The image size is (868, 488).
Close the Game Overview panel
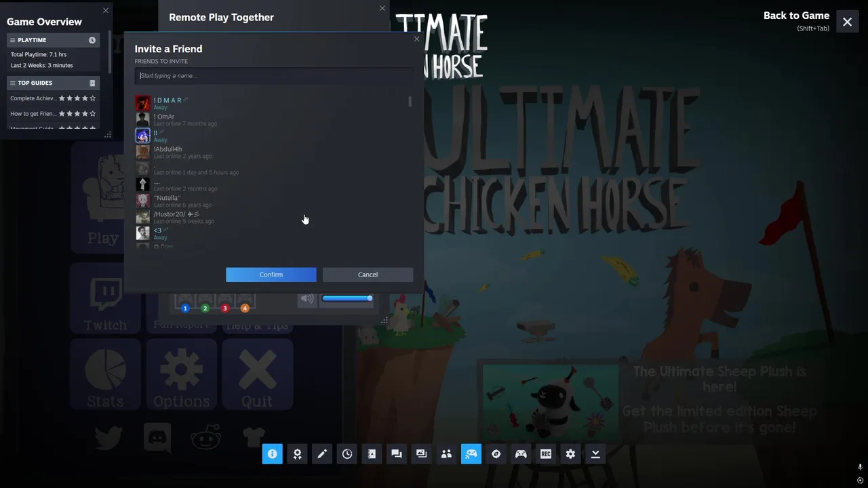105,10
